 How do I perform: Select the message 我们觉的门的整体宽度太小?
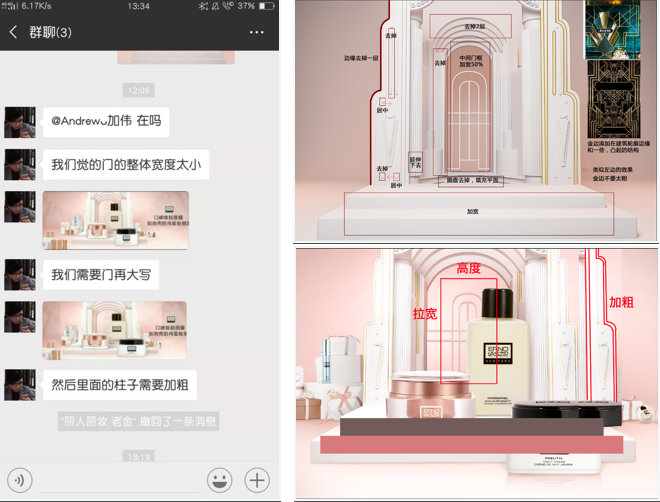tap(126, 164)
